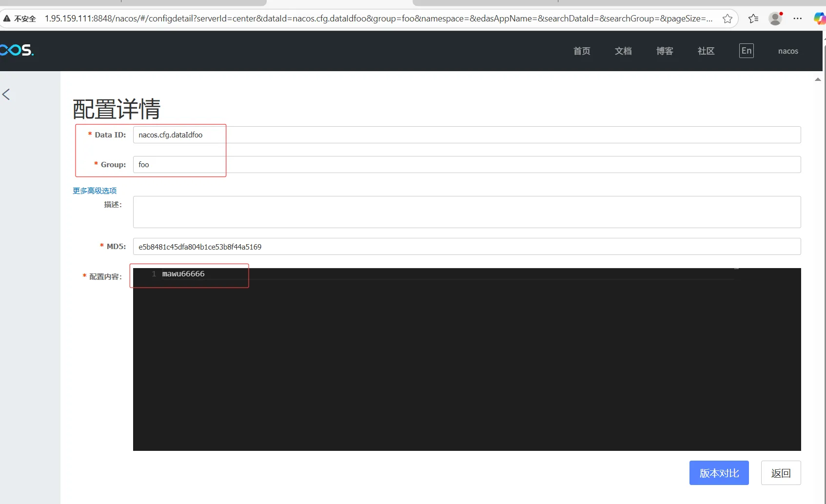Click the page scrollbar up arrow
Viewport: 826px width, 504px height.
(x=818, y=79)
